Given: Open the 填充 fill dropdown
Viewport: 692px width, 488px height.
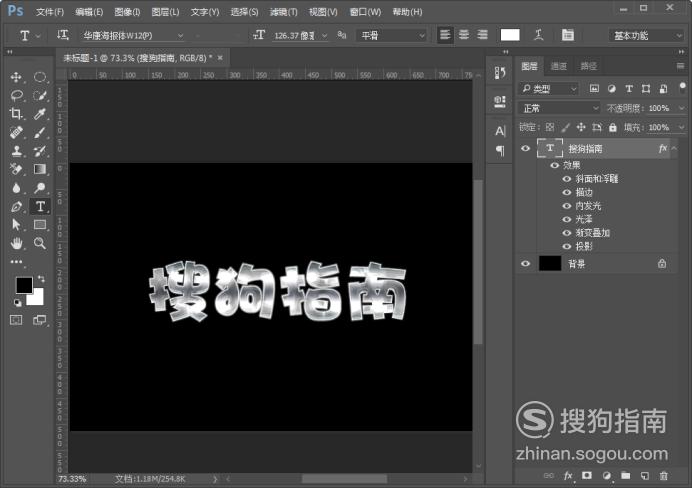Looking at the screenshot, I should coord(681,128).
